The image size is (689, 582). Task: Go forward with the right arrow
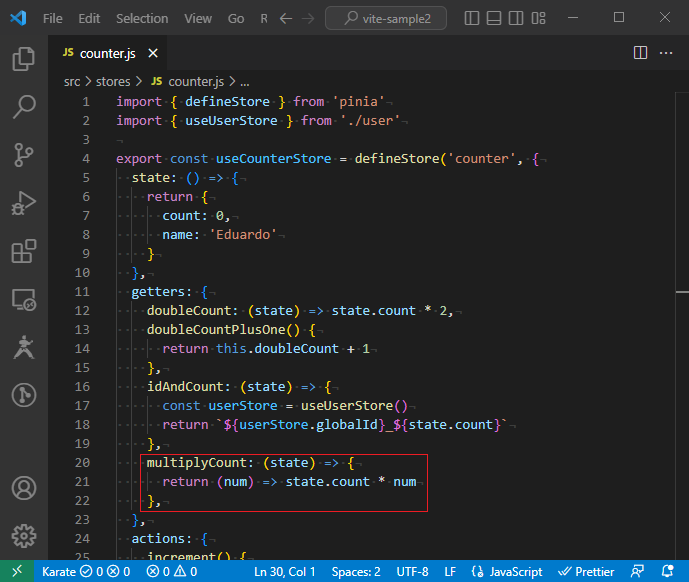tap(308, 18)
